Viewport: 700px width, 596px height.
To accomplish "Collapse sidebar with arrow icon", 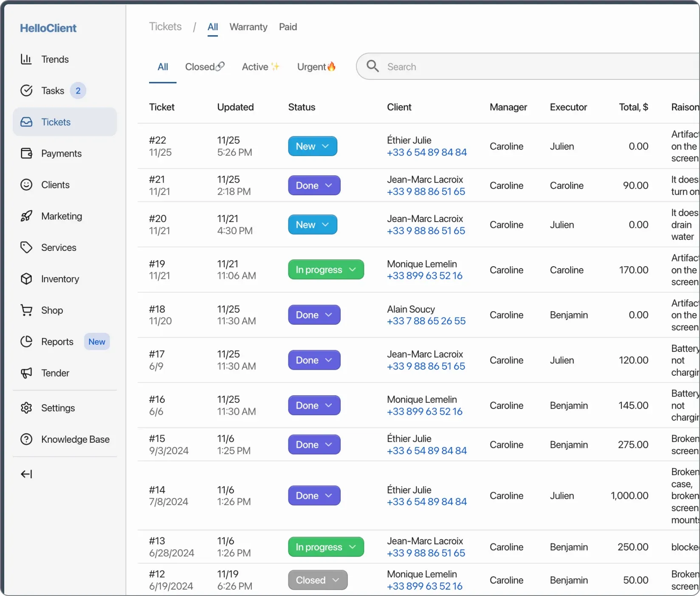I will pos(26,474).
